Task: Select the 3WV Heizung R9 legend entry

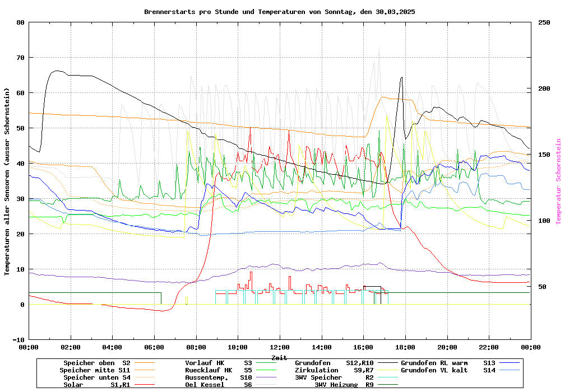Action: click(344, 385)
